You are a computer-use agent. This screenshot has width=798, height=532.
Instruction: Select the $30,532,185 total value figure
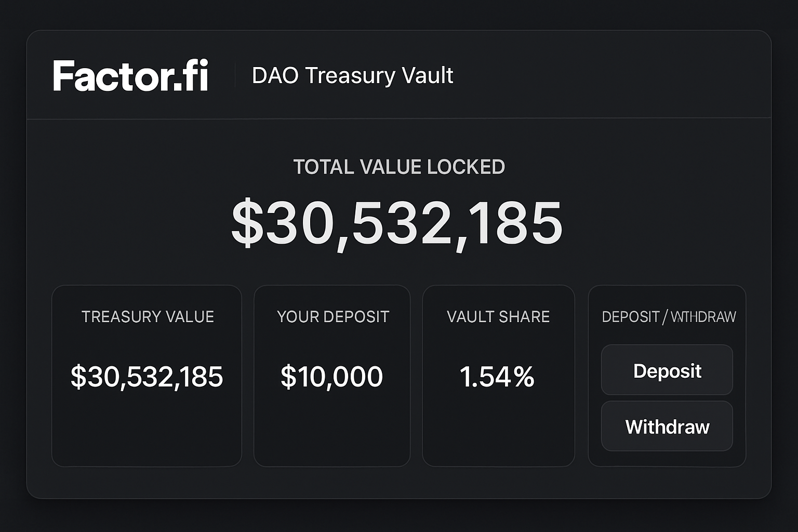click(x=398, y=223)
